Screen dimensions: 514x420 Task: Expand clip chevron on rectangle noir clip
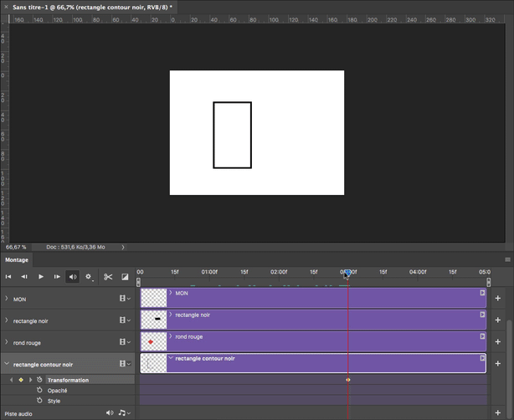click(171, 315)
